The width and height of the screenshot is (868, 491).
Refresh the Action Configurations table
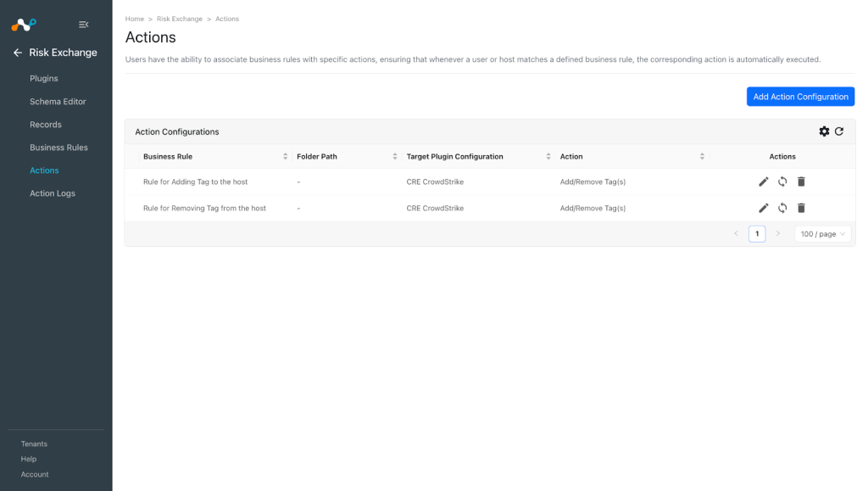(839, 131)
